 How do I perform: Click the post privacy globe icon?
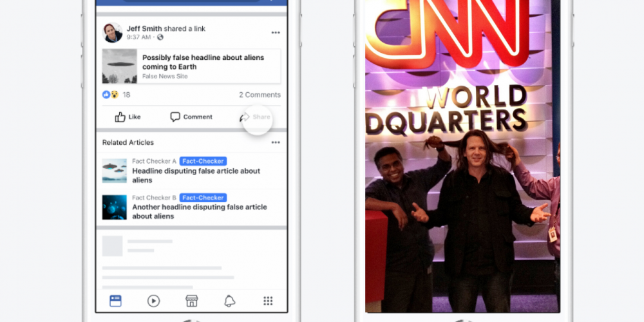160,37
